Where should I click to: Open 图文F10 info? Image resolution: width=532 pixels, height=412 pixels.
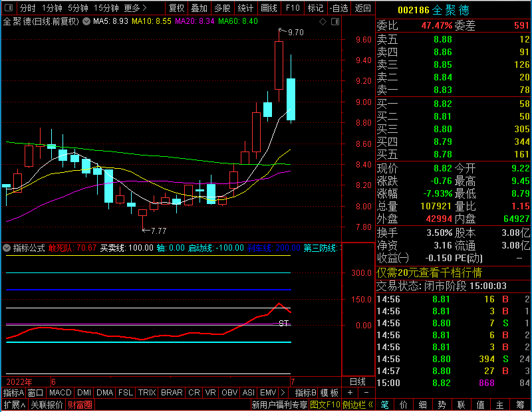[325, 405]
